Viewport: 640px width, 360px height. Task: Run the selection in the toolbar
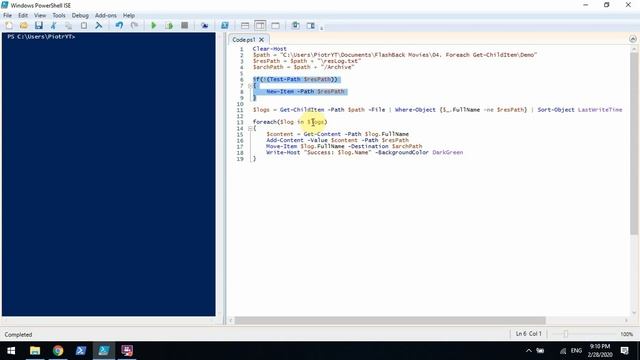coord(169,26)
